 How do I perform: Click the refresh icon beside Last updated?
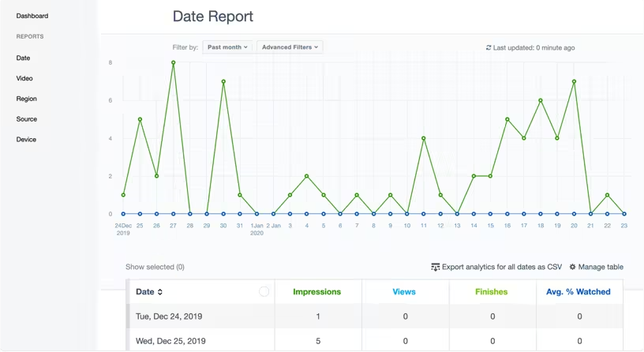[x=489, y=47]
